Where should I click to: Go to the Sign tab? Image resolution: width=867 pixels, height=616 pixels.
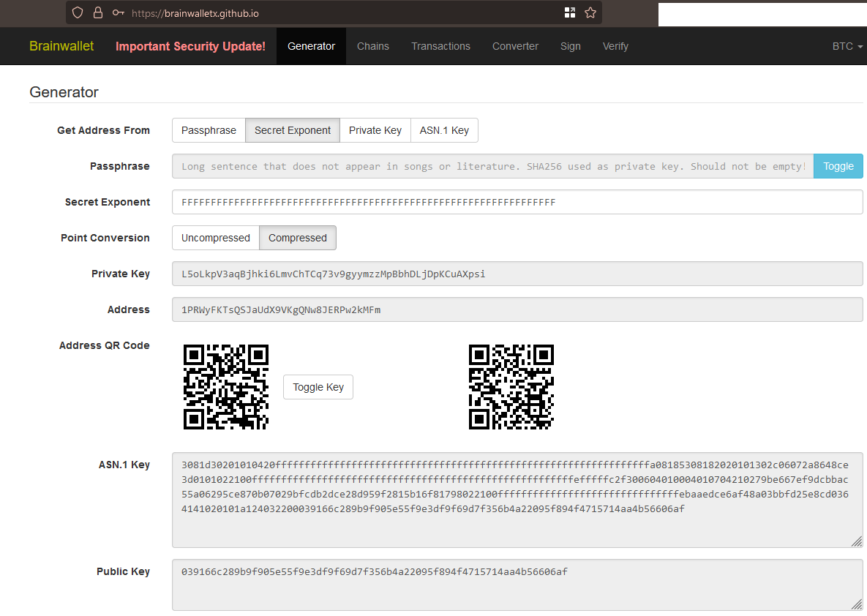pyautogui.click(x=571, y=46)
